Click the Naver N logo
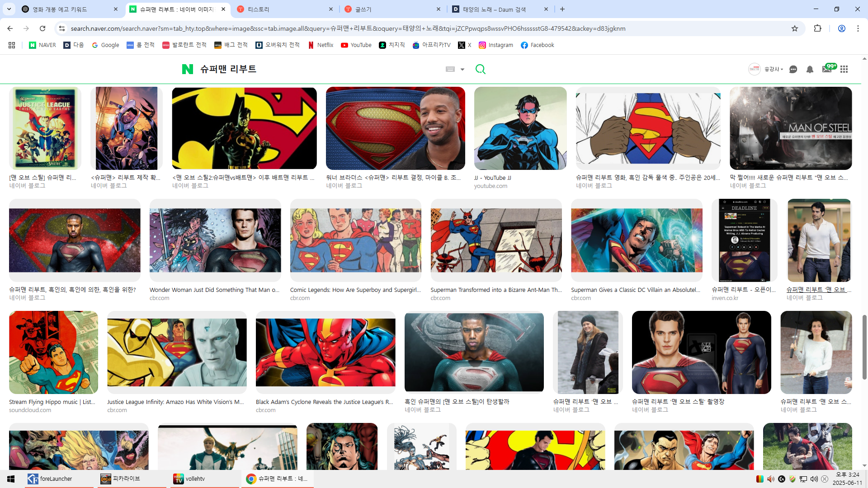 (x=187, y=69)
